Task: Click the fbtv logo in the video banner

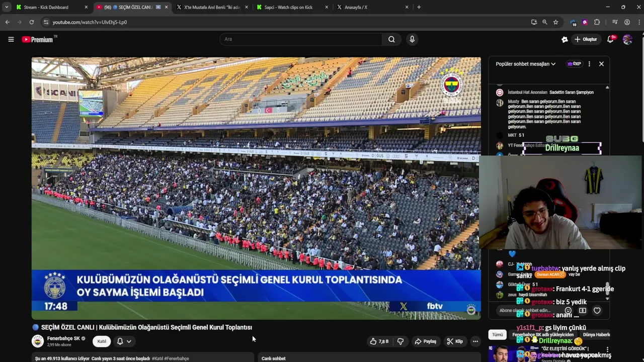Action: [x=435, y=306]
